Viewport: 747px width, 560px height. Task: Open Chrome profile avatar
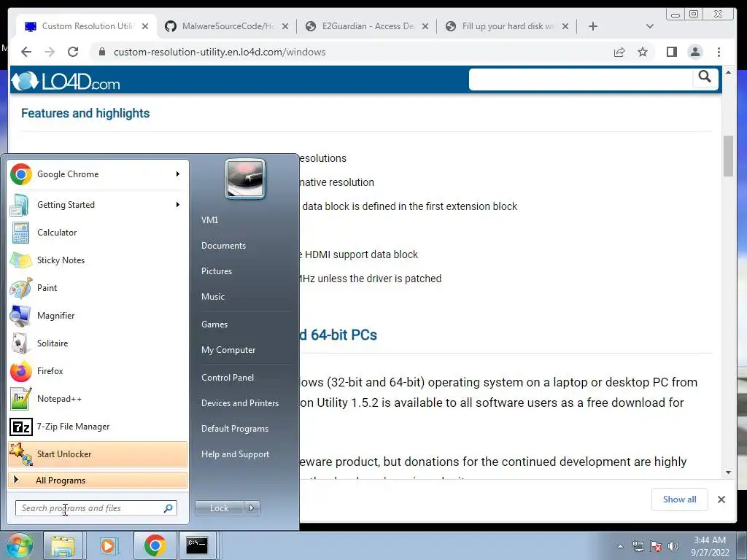coord(695,52)
